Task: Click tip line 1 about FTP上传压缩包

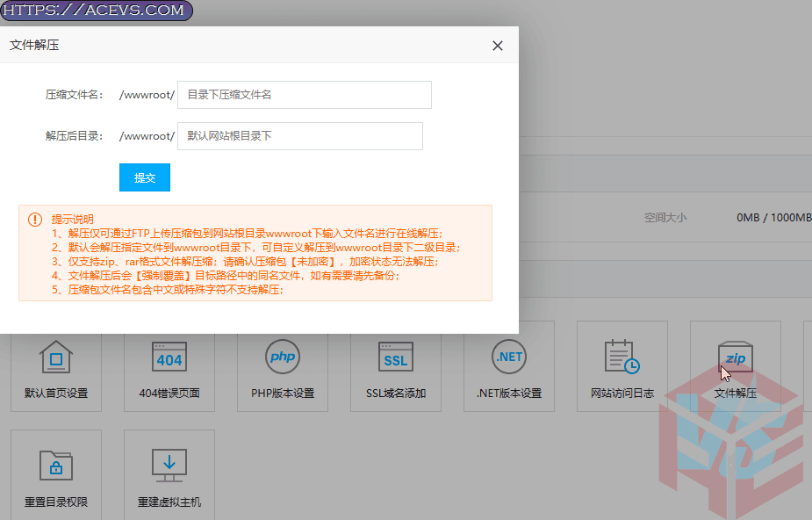Action: [x=248, y=233]
